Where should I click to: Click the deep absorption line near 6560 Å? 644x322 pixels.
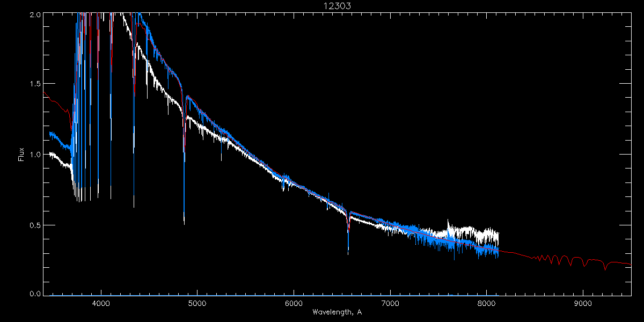(348, 232)
